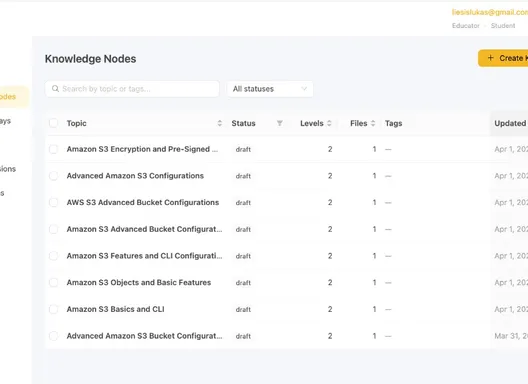Click the Create button
Viewport: 528px width, 384px height.
click(x=503, y=58)
